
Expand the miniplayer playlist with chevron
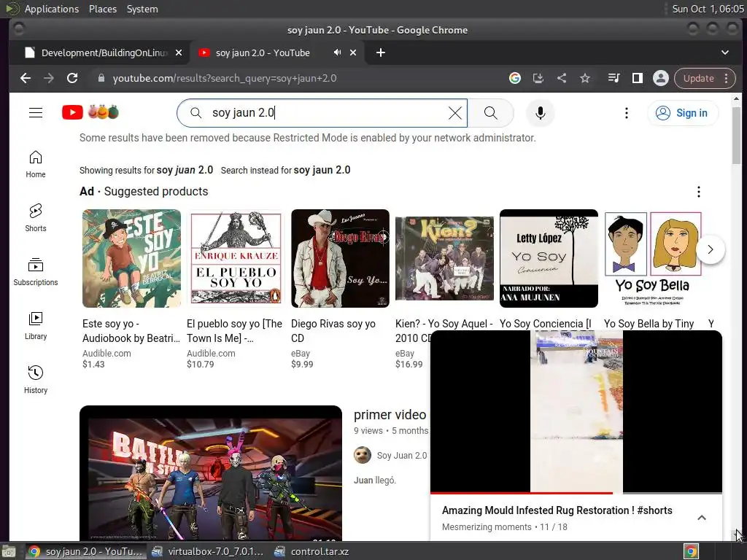[702, 518]
